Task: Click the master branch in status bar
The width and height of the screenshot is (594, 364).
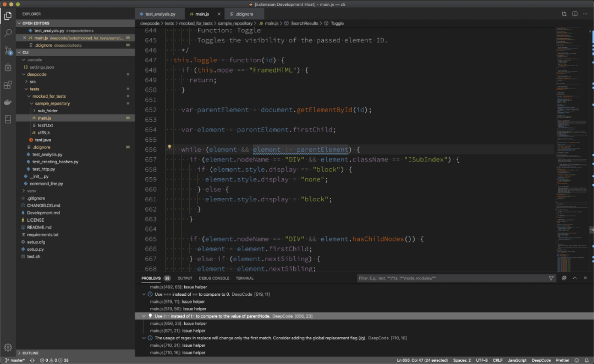Action: [15, 360]
